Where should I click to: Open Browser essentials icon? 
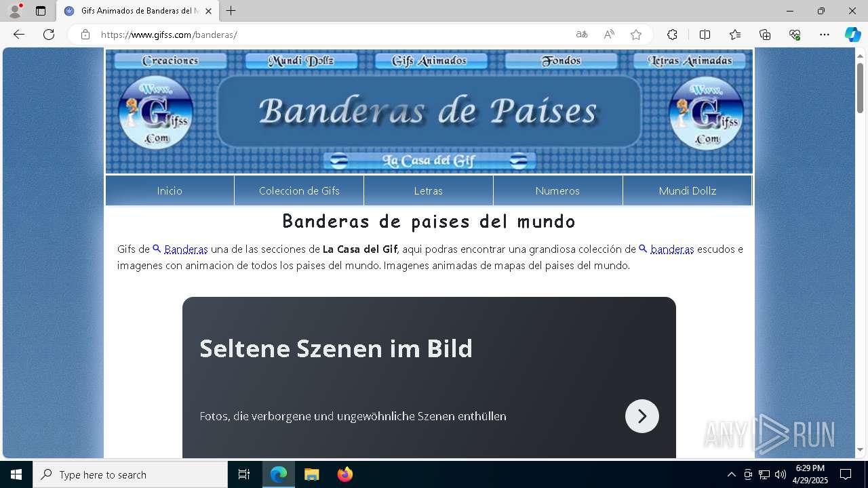(x=795, y=35)
